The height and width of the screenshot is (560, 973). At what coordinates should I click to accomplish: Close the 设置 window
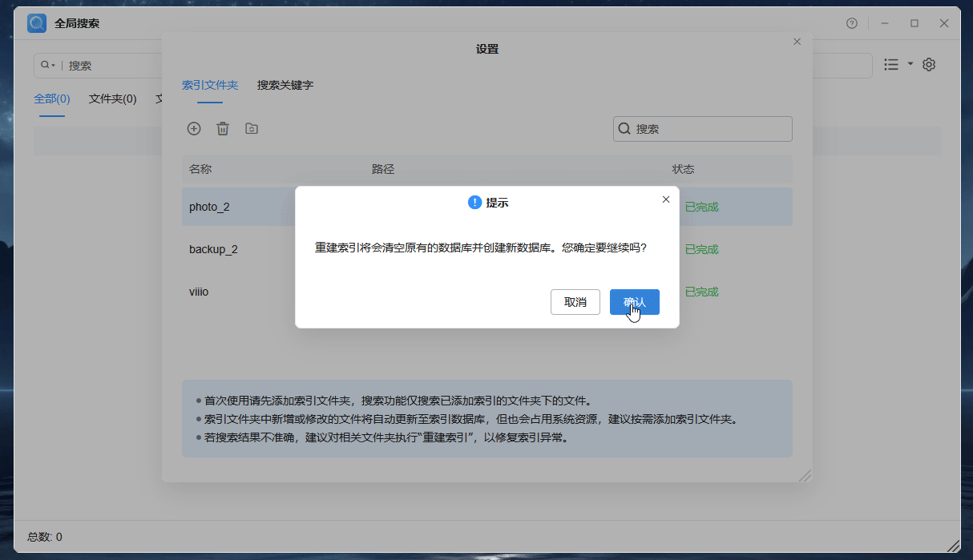pos(797,42)
